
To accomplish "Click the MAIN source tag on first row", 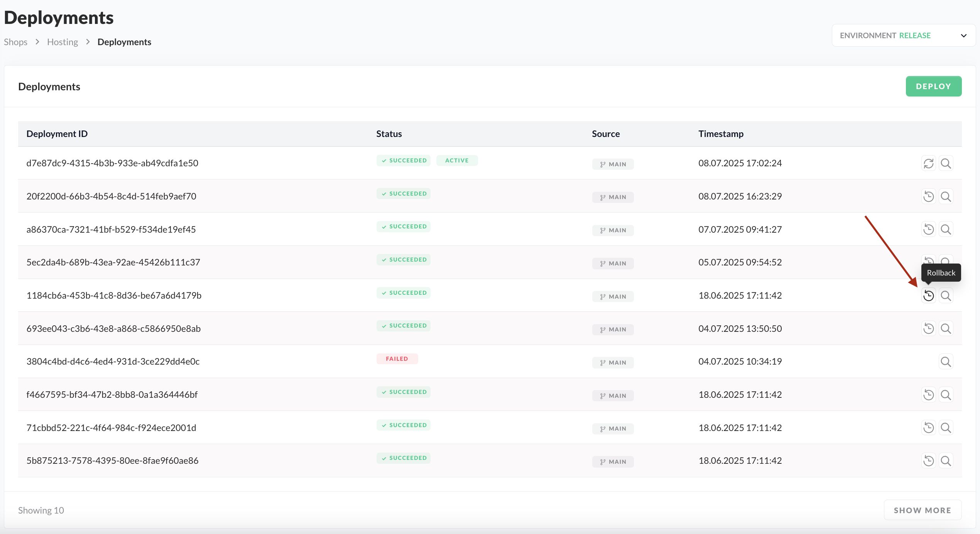I will pos(613,164).
